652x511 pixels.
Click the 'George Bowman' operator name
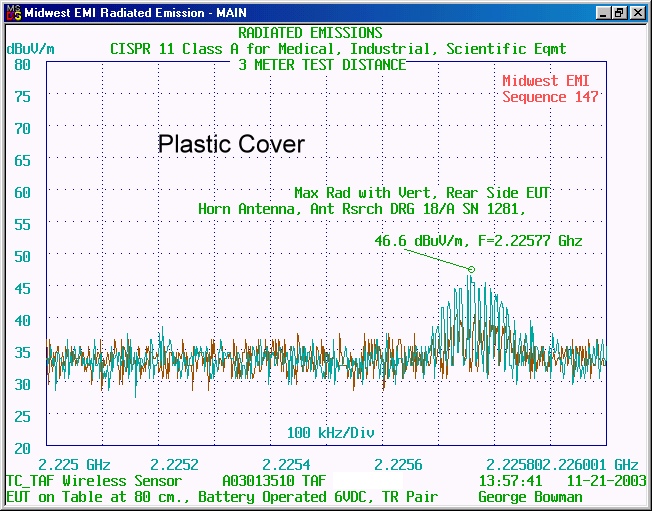pos(529,496)
